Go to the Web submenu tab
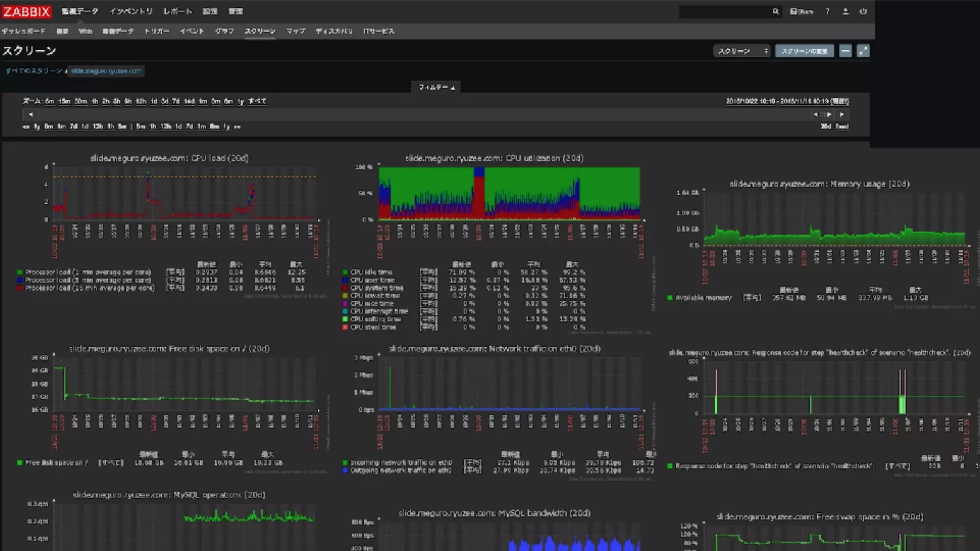 85,31
